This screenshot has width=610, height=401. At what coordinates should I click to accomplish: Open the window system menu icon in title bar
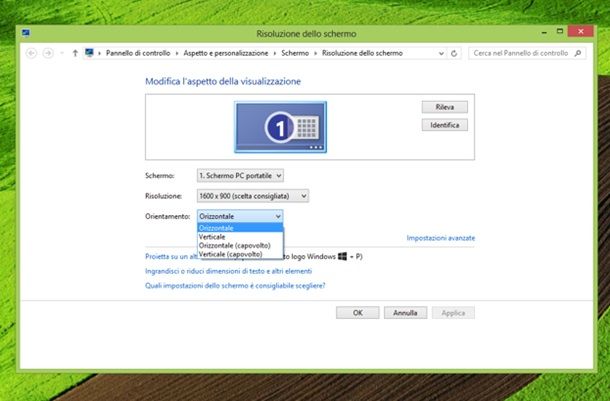point(26,33)
